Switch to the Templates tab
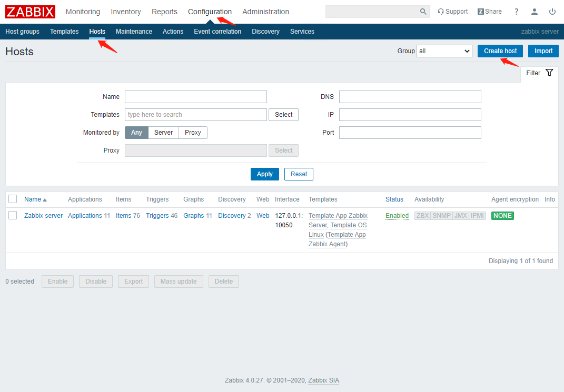The image size is (564, 392). coord(64,32)
